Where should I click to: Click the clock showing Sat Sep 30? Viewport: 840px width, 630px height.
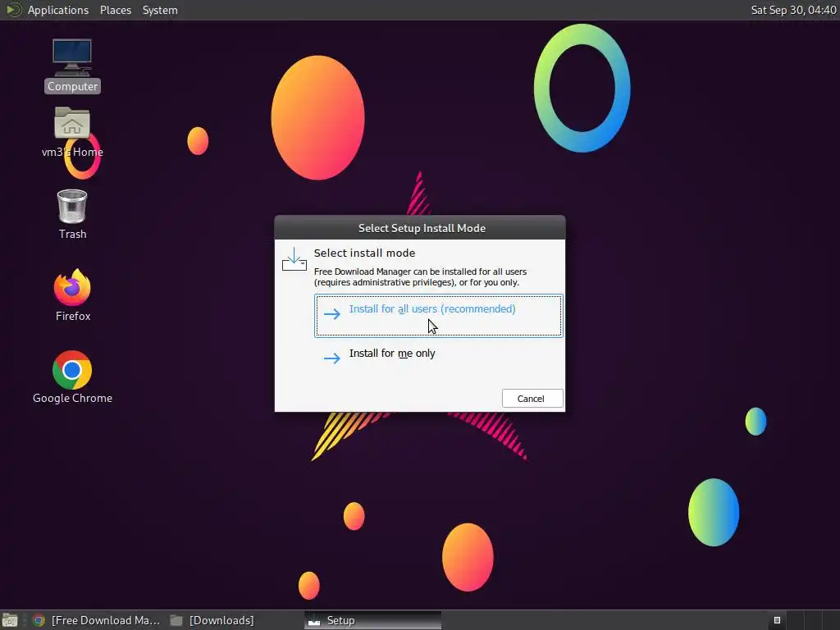point(793,10)
